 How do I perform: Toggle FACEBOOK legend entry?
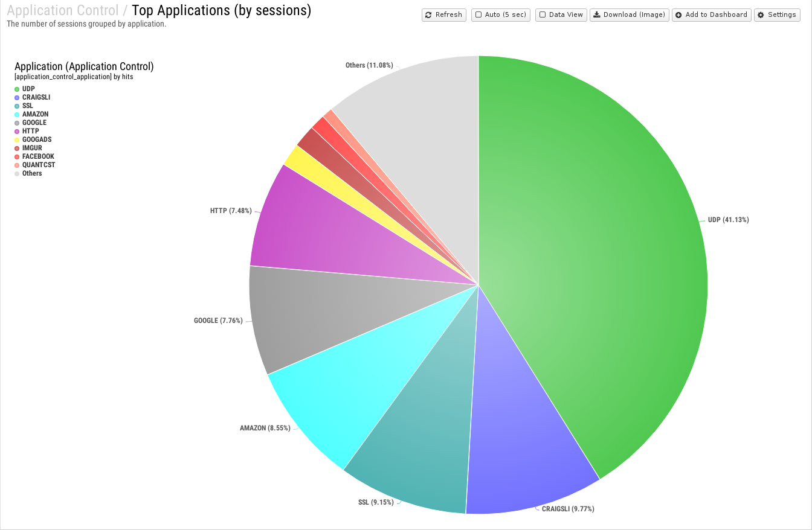point(34,156)
